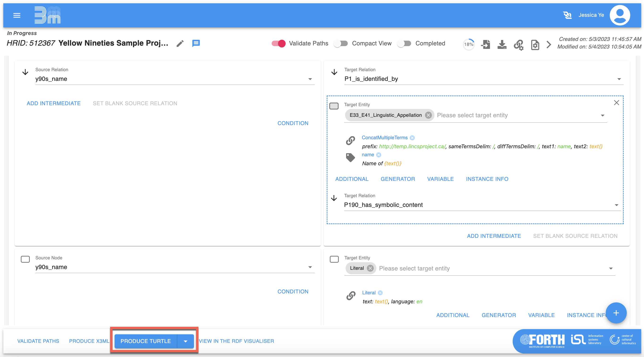644x357 pixels.
Task: Open the GENERATOR tab under Linguistic Appellation
Action: point(398,179)
